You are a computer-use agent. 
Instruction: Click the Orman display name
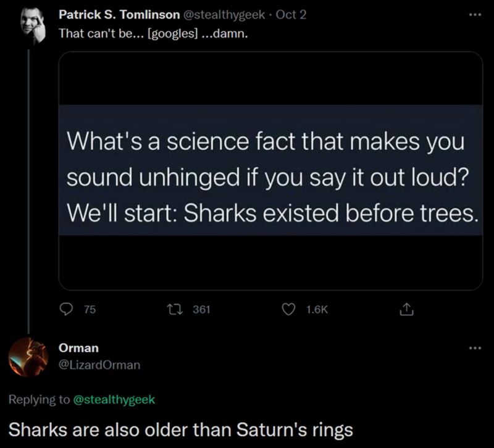tap(78, 348)
